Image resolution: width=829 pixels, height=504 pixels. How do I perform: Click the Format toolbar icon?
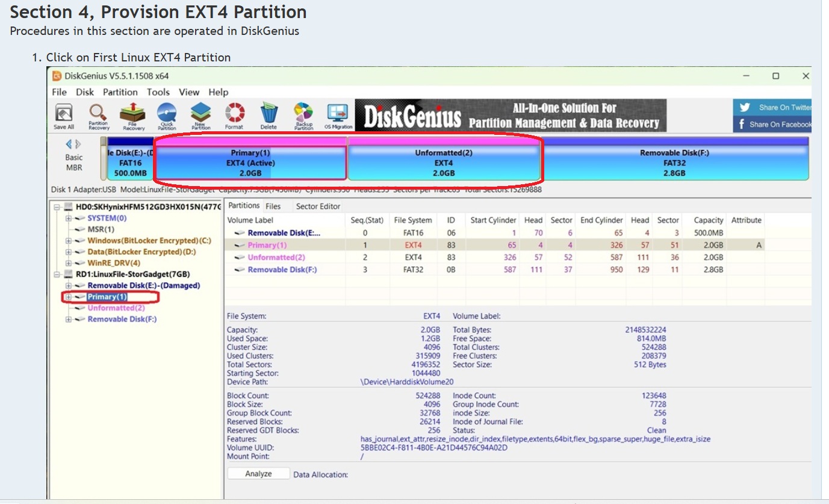[x=234, y=116]
